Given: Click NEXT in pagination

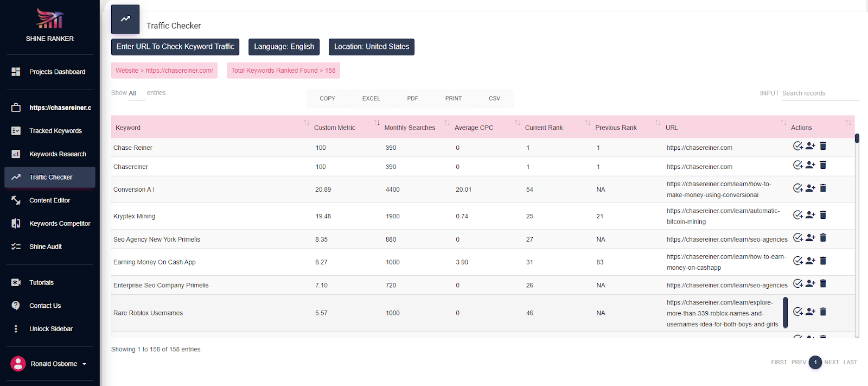Looking at the screenshot, I should click(x=831, y=362).
